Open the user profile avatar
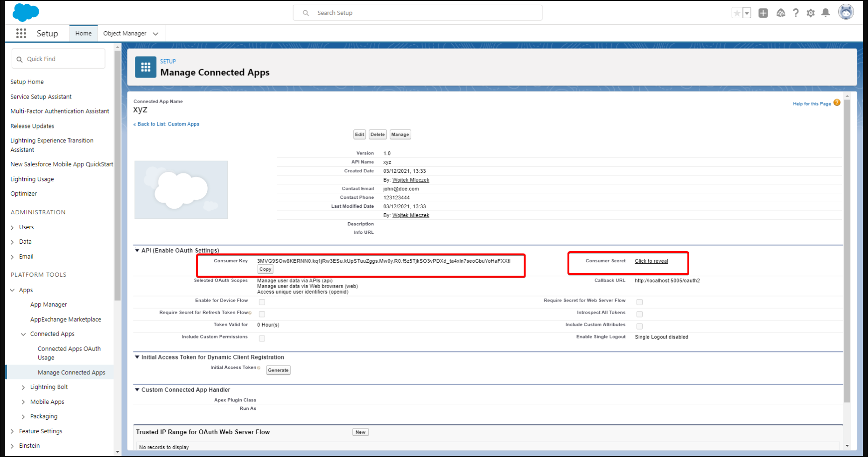Screen dimensions: 868x457 [846, 12]
